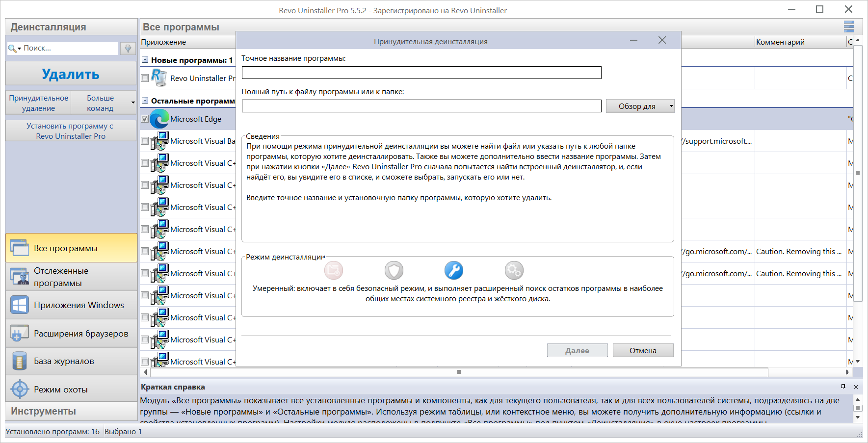Screen dimensions: 868x443
Task: Open Приложения Windows via its Windows logo icon
Action: (20, 305)
